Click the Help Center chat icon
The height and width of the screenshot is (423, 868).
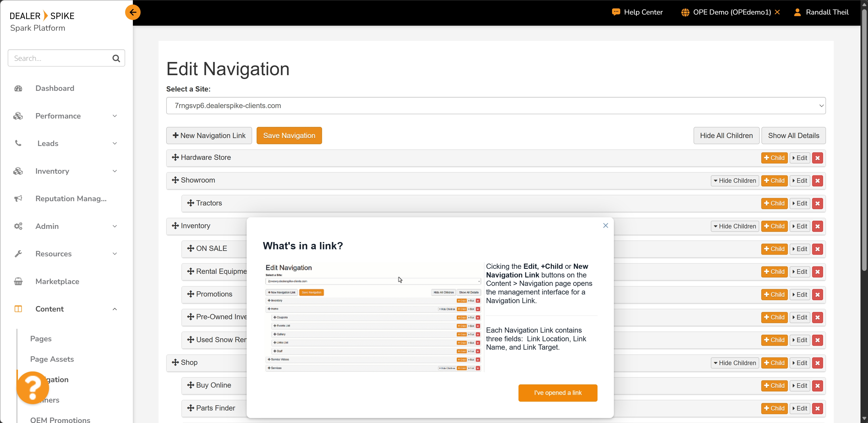click(616, 12)
